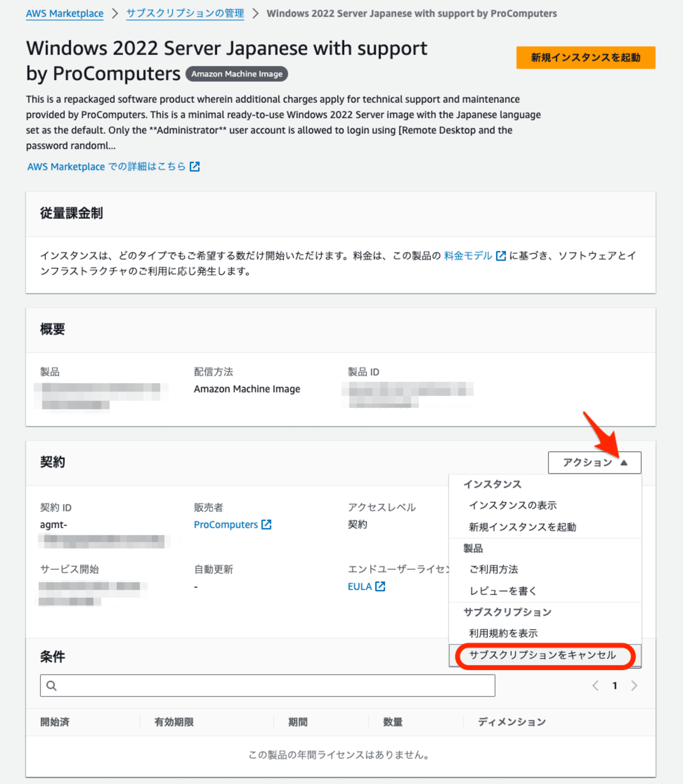The height and width of the screenshot is (784, 683).
Task: Click この製品の年間ライセンスはありません message
Action: tap(340, 755)
